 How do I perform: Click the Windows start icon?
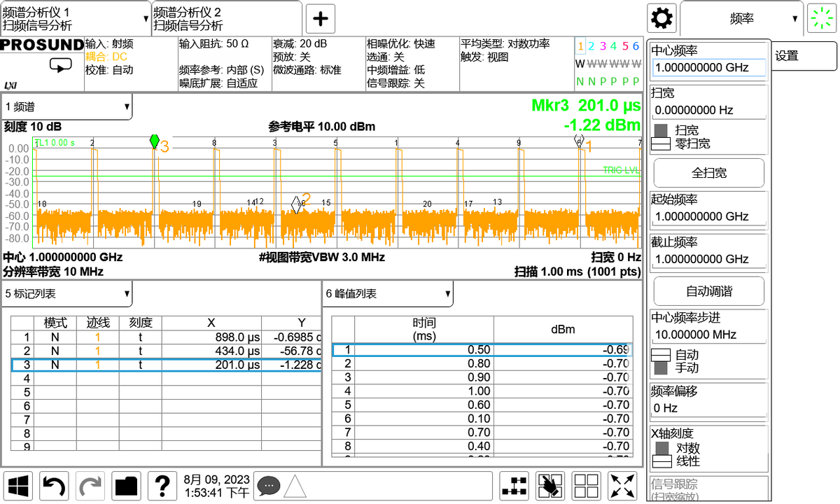pyautogui.click(x=19, y=485)
